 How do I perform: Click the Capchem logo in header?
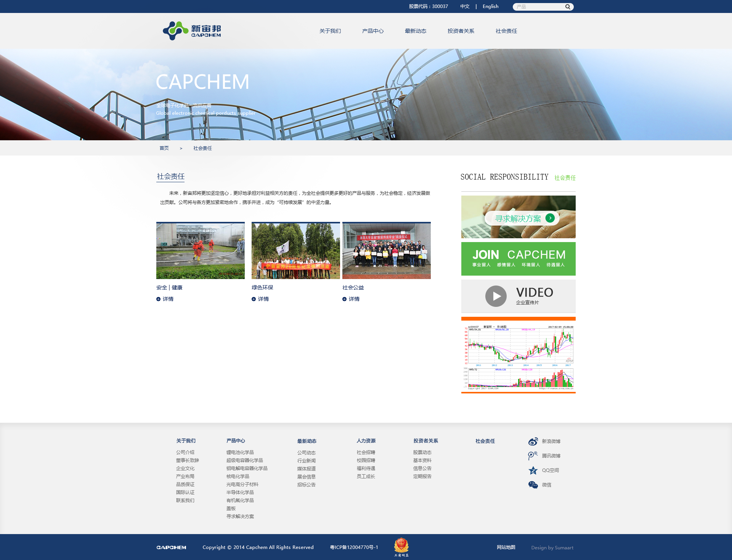tap(192, 30)
